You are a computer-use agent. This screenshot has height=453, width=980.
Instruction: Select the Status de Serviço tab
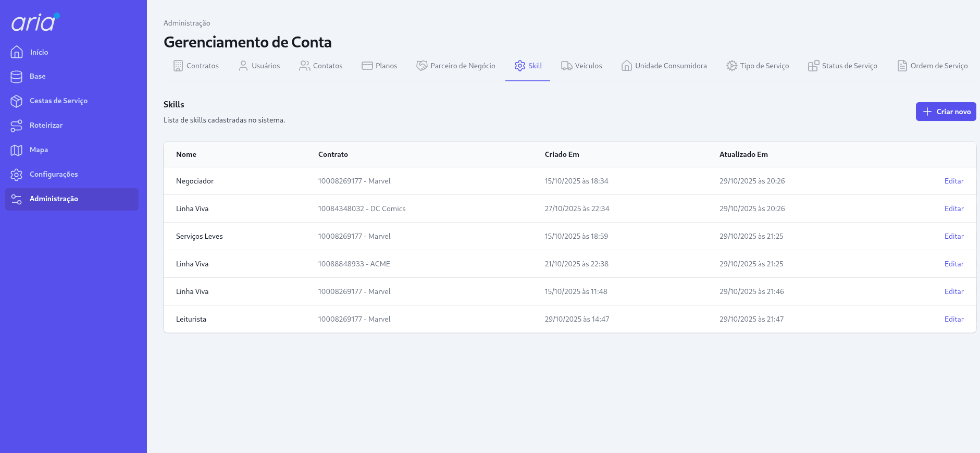pos(843,66)
